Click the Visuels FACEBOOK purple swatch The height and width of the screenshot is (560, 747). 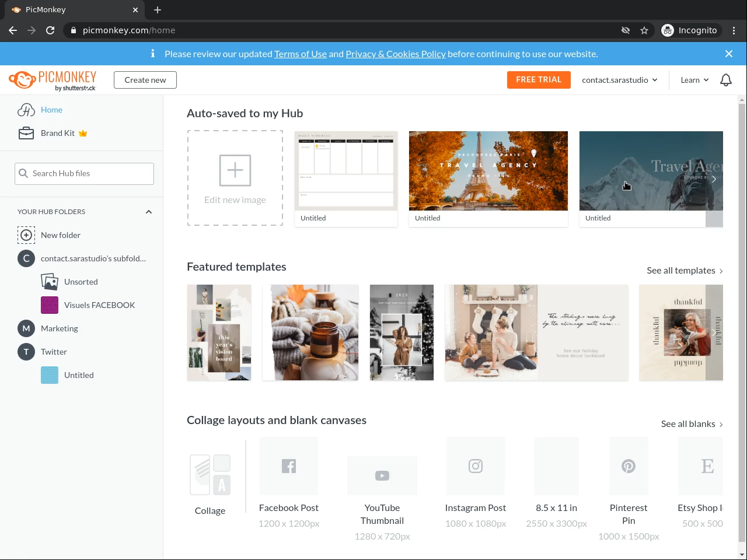(x=50, y=305)
